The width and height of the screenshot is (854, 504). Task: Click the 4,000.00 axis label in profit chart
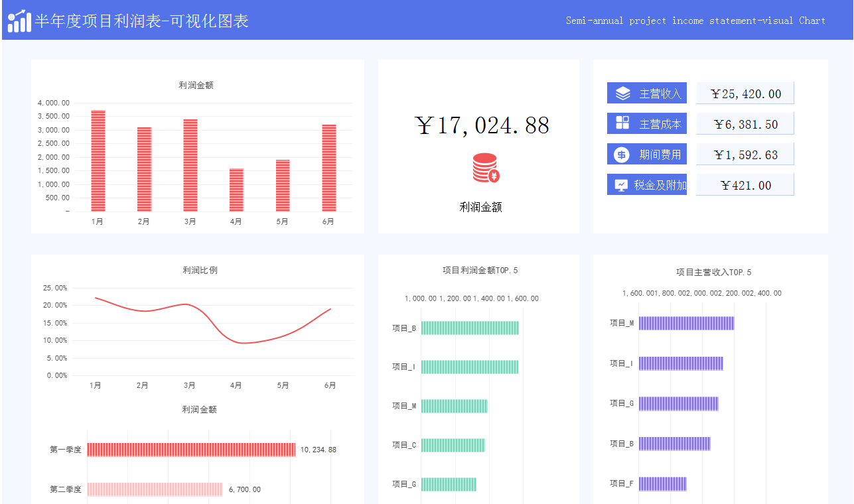pyautogui.click(x=54, y=103)
